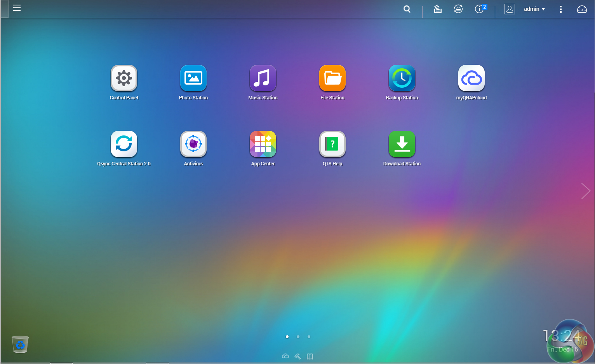Switch to the second desktop page dot
Viewport: 595px width, 364px height.
tap(298, 337)
